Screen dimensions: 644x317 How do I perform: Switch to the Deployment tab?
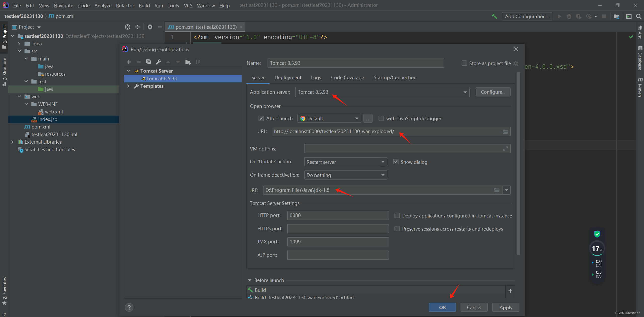(288, 78)
